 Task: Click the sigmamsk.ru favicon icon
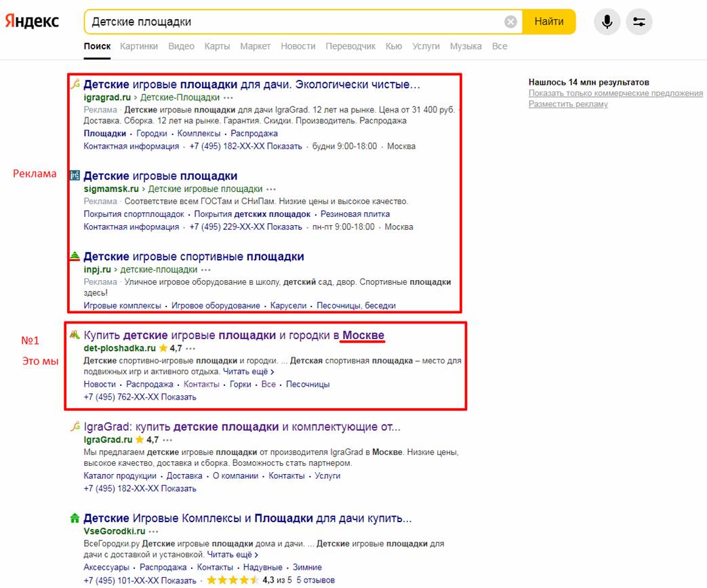tap(75, 176)
